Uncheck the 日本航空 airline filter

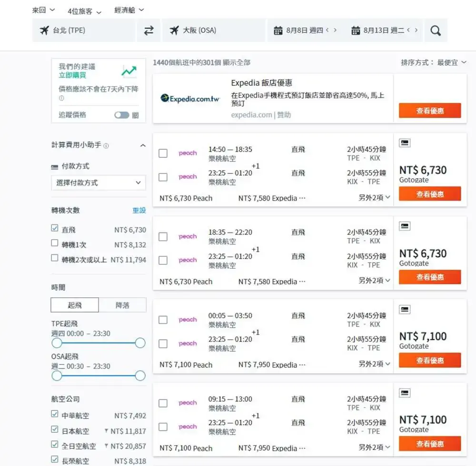coord(55,429)
